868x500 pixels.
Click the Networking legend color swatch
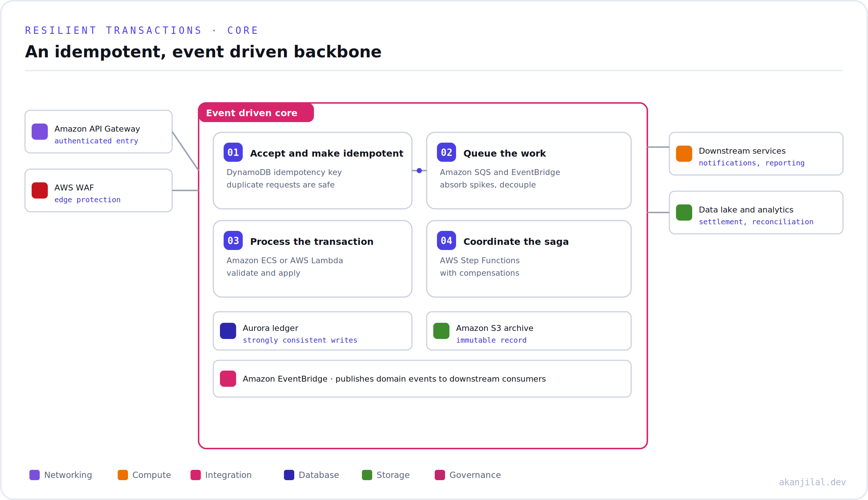pos(35,475)
